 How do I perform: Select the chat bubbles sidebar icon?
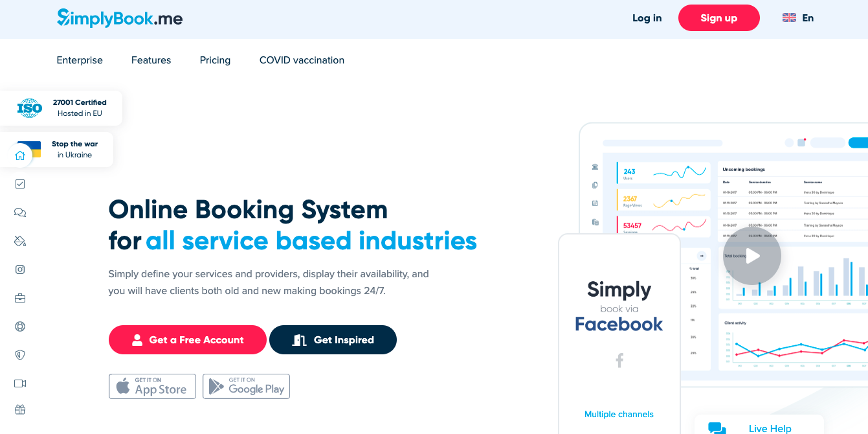tap(20, 212)
